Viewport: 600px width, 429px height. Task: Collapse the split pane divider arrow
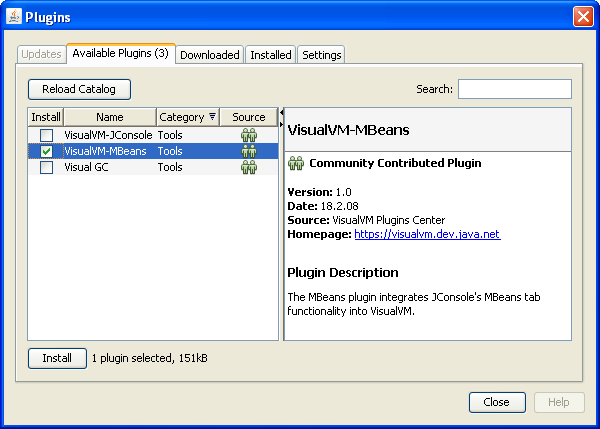pos(281,113)
